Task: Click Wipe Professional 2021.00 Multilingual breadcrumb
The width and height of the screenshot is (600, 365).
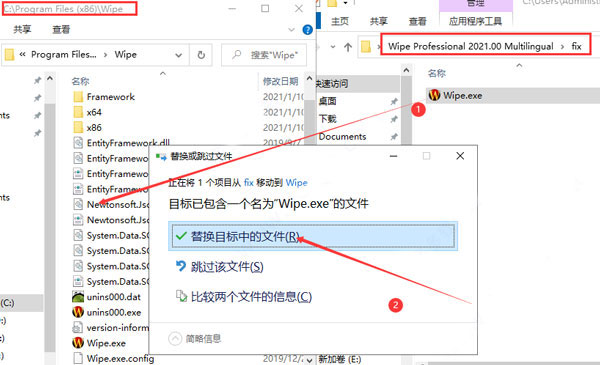Action: (x=471, y=46)
